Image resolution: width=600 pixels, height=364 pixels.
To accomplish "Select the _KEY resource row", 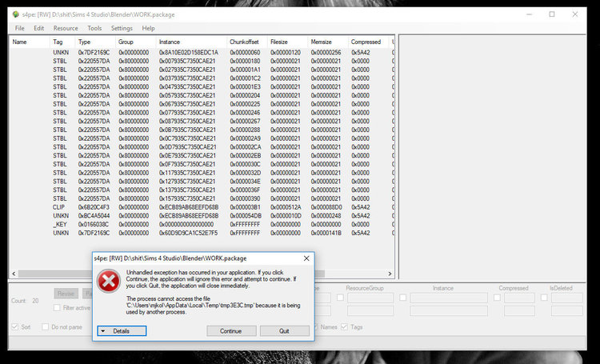I will click(x=202, y=224).
